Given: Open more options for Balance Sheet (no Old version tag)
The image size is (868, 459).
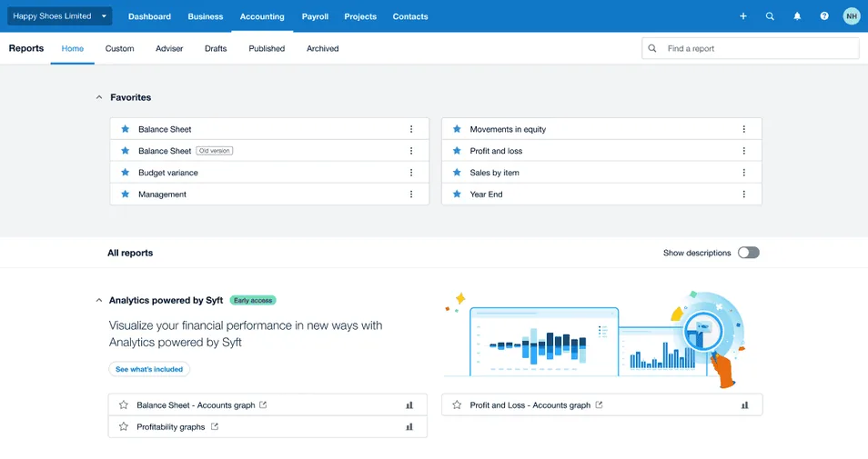Looking at the screenshot, I should pyautogui.click(x=411, y=129).
